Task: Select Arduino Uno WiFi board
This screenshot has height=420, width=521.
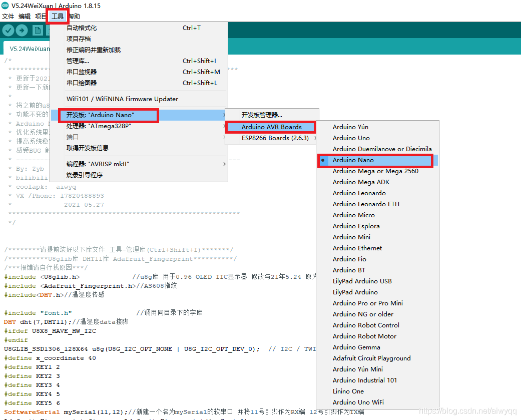Action: [x=377, y=402]
